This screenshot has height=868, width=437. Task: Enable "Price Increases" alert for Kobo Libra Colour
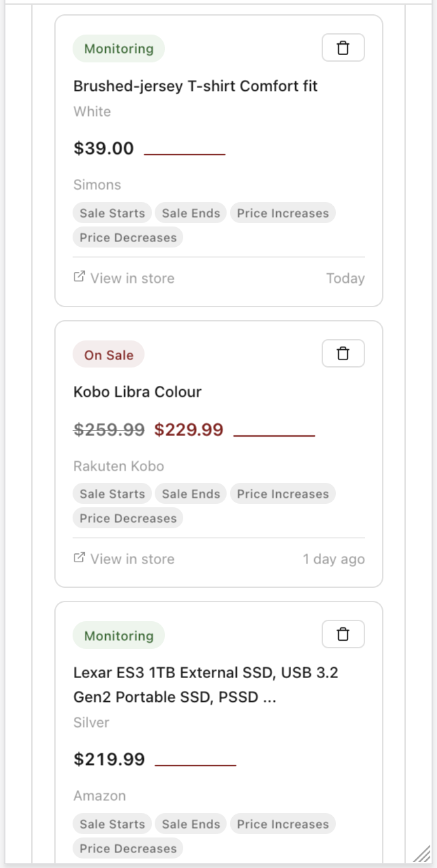point(282,493)
